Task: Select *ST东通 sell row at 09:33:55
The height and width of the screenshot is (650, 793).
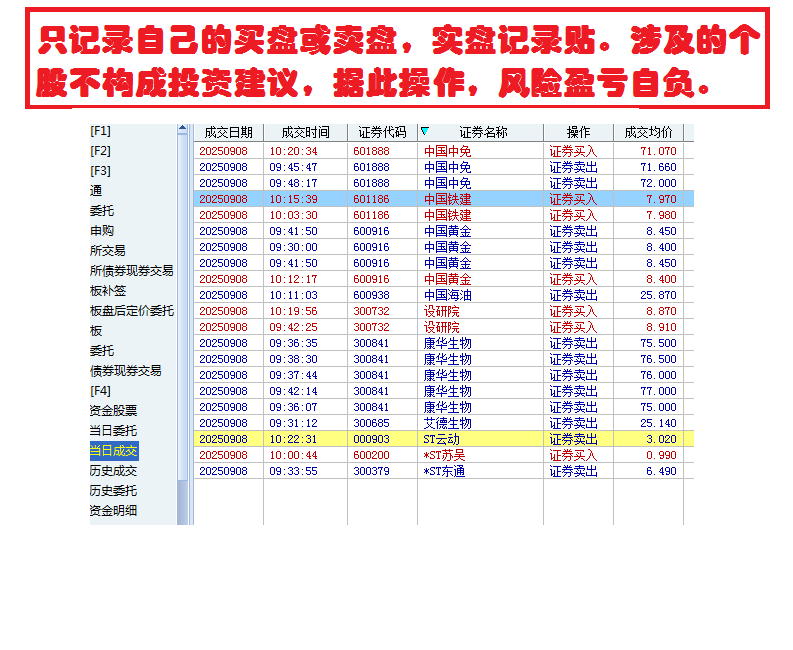Action: coord(444,471)
